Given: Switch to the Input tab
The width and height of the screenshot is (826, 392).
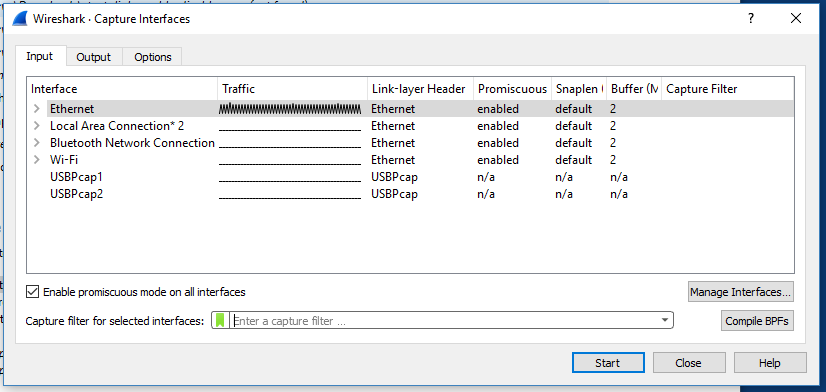Looking at the screenshot, I should coord(40,56).
